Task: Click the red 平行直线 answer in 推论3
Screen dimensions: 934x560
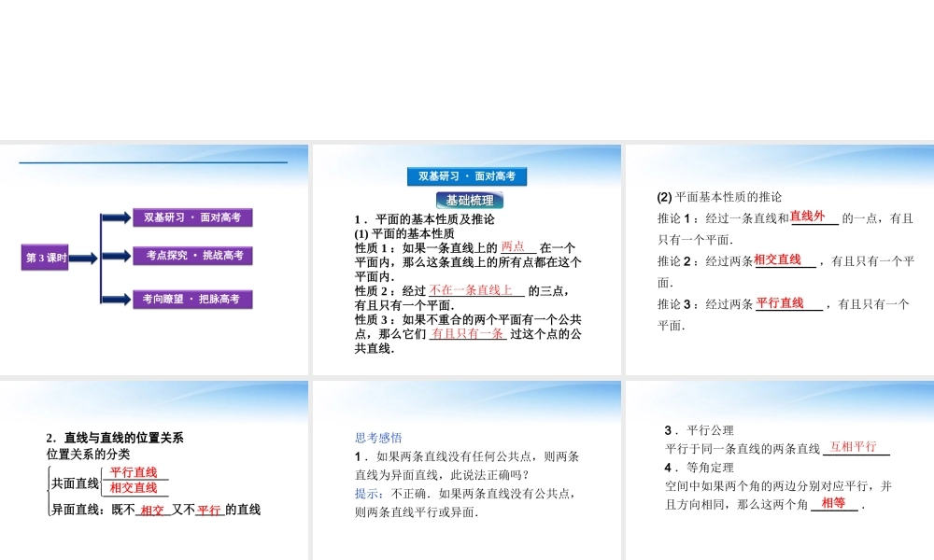Action: pyautogui.click(x=781, y=303)
